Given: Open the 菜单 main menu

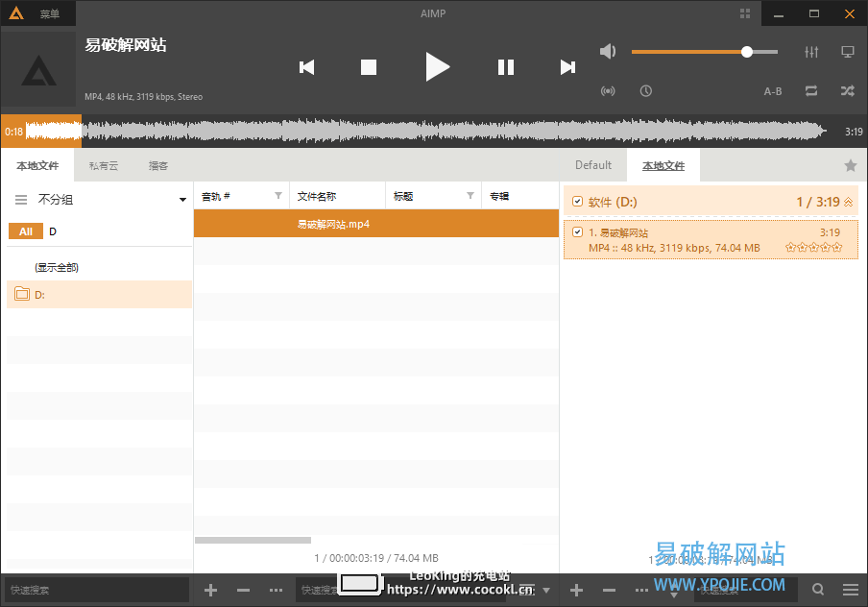Looking at the screenshot, I should [x=49, y=13].
